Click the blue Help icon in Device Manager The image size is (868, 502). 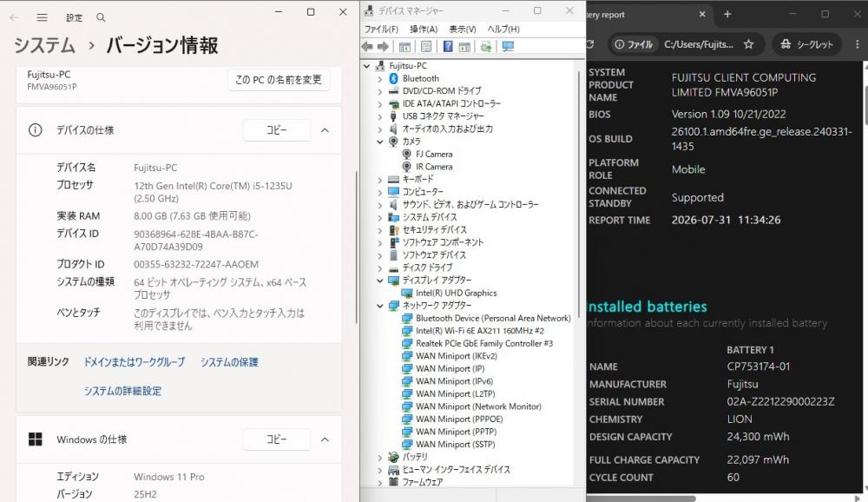[x=448, y=47]
